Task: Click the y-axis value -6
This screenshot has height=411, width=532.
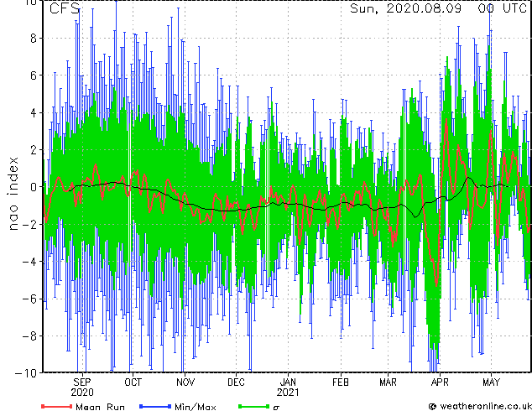Action: (29, 299)
